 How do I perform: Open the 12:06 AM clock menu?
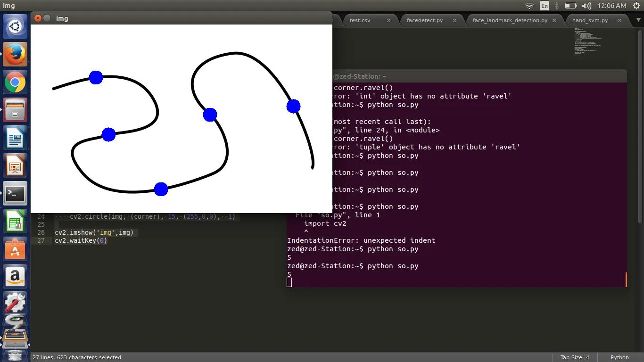(x=611, y=6)
